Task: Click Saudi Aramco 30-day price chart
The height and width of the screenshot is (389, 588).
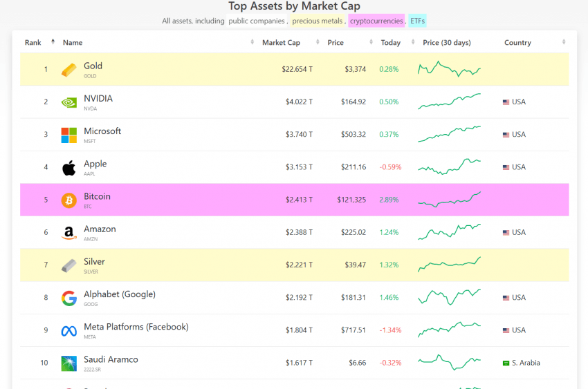Action: (449, 362)
